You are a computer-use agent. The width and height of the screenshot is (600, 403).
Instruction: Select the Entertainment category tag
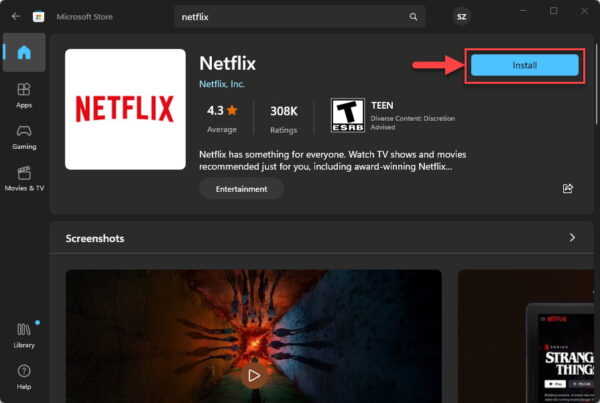point(241,189)
